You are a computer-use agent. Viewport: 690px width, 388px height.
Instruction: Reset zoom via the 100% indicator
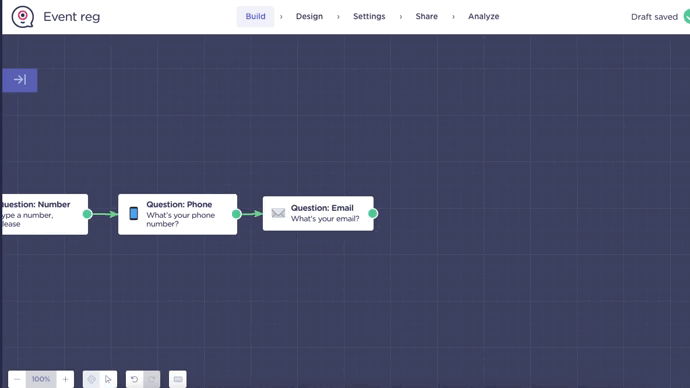point(41,379)
